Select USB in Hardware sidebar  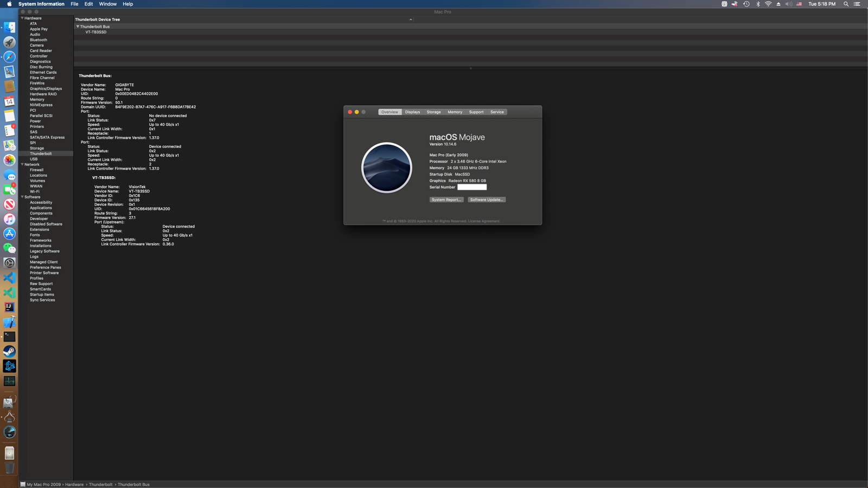(34, 159)
